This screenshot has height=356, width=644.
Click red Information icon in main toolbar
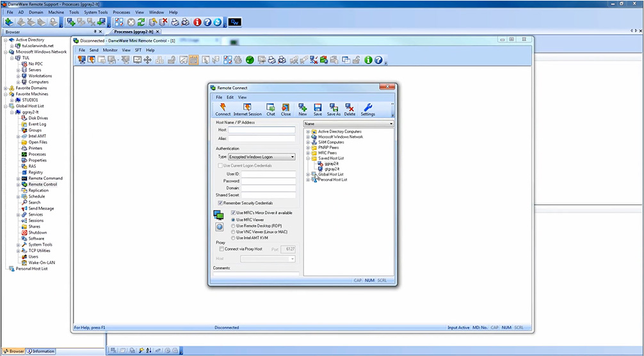197,22
